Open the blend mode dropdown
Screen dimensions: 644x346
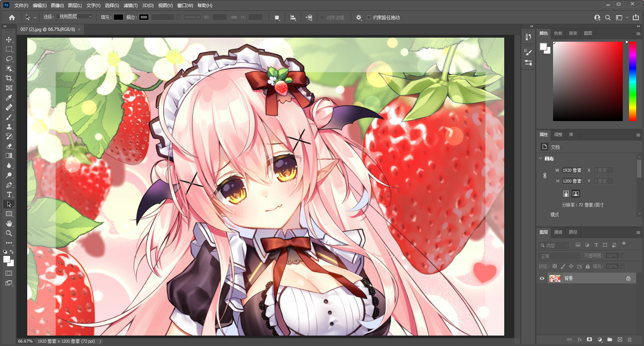point(559,256)
